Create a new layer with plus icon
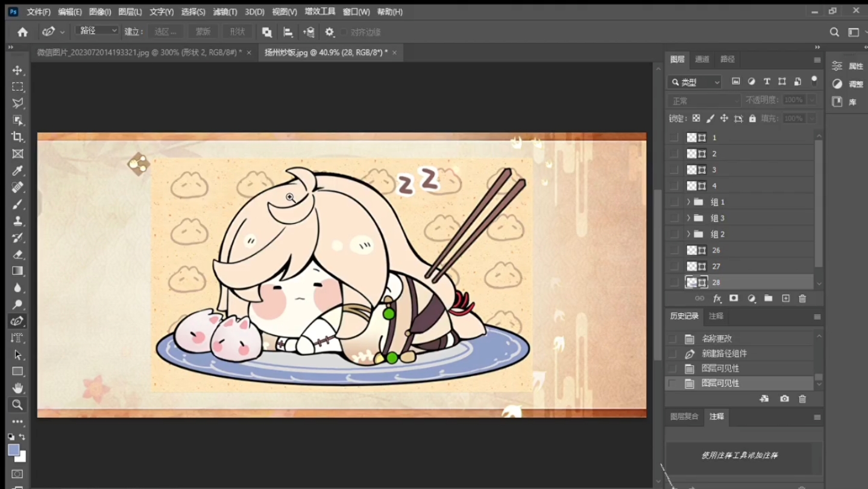Viewport: 868px width, 489px height. point(785,298)
